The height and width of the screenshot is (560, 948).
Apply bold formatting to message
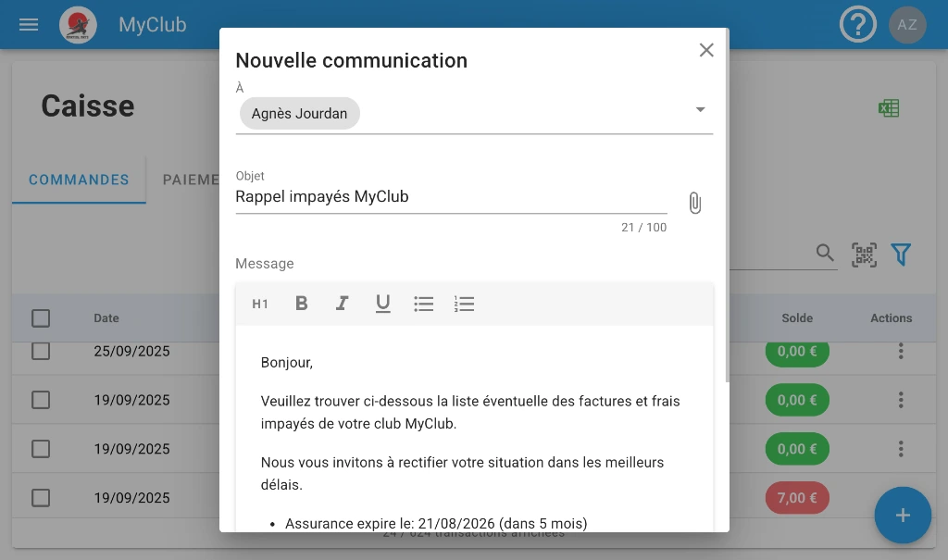coord(301,304)
